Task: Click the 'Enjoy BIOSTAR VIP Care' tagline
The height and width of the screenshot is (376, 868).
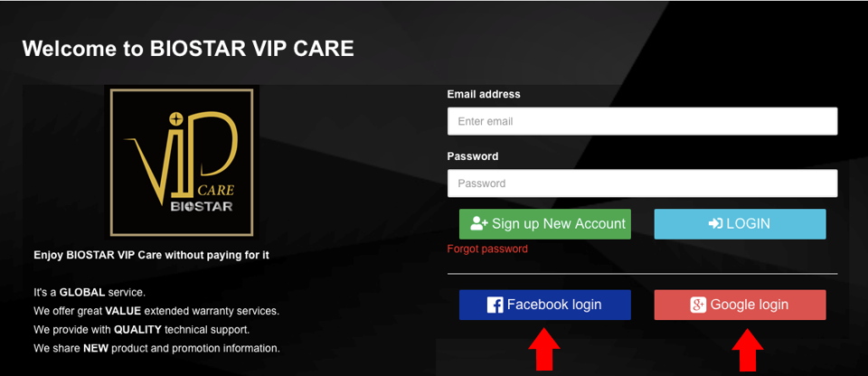Action: [x=152, y=256]
